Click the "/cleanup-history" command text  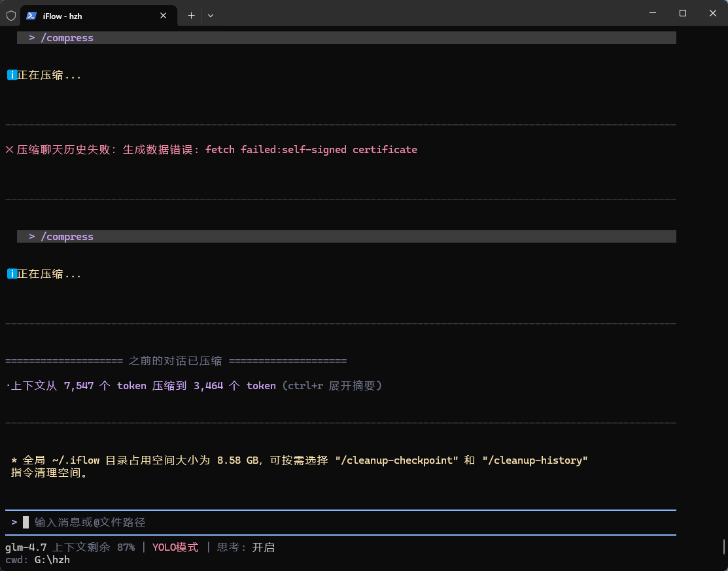(x=535, y=460)
